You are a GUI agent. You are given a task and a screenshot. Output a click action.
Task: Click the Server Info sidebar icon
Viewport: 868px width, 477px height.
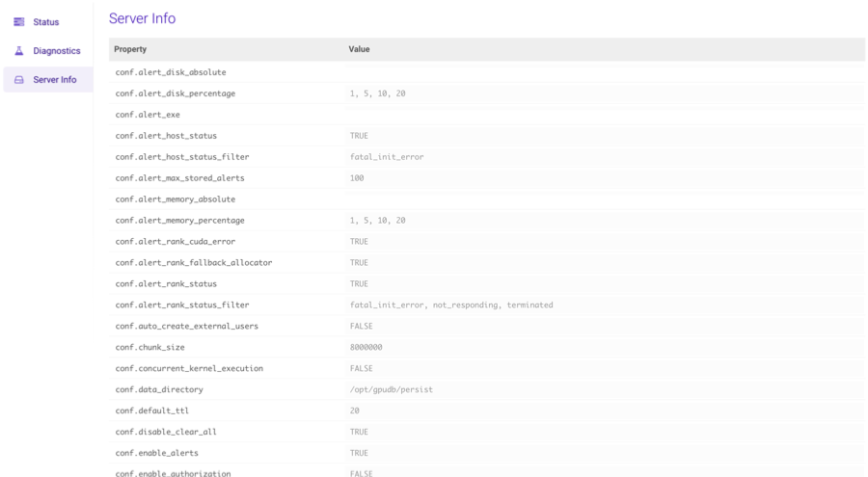tap(19, 80)
